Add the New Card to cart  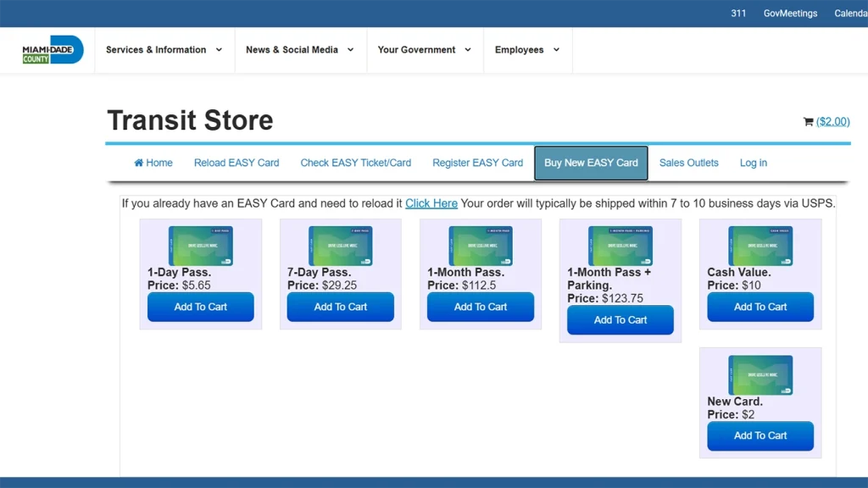tap(760, 436)
